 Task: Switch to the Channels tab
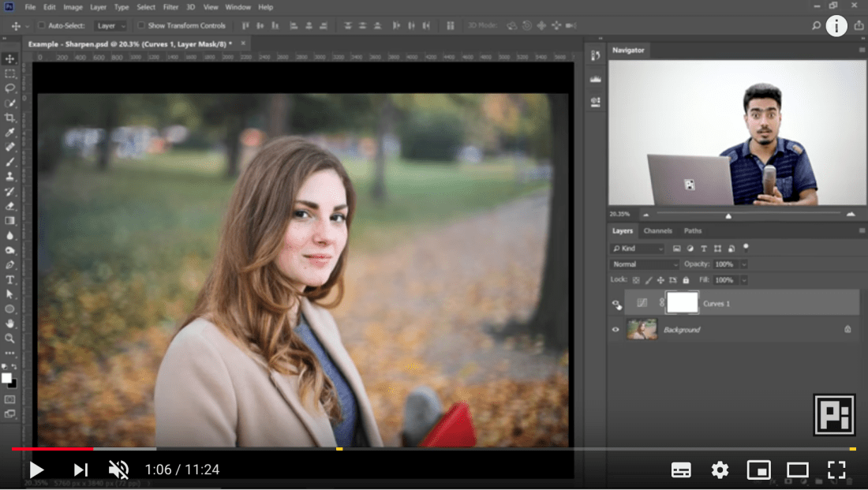[657, 231]
